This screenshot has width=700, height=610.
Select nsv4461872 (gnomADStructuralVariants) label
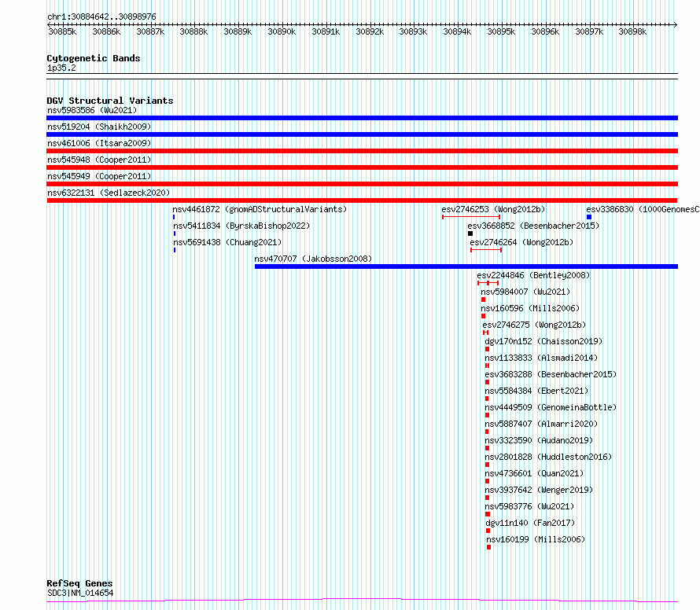coord(260,209)
